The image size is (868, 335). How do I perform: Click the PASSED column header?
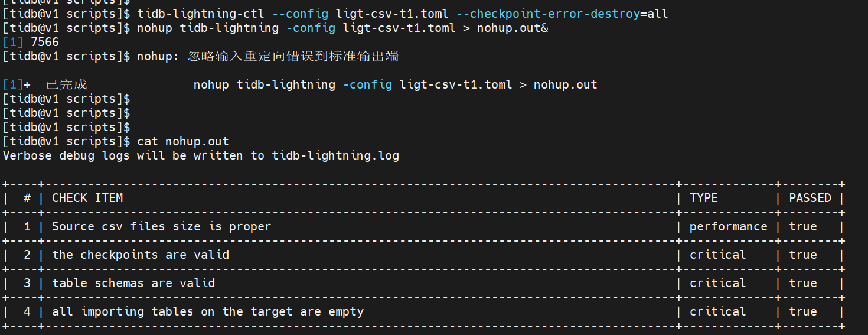tap(810, 199)
